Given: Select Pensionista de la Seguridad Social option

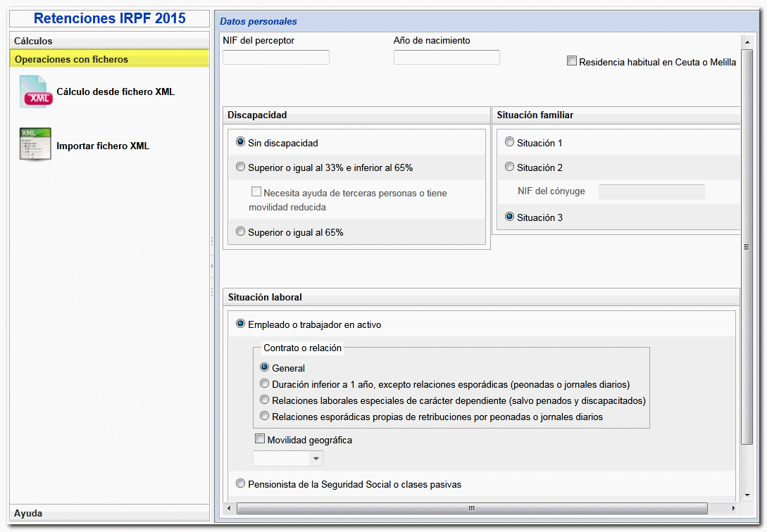Looking at the screenshot, I should click(x=240, y=483).
